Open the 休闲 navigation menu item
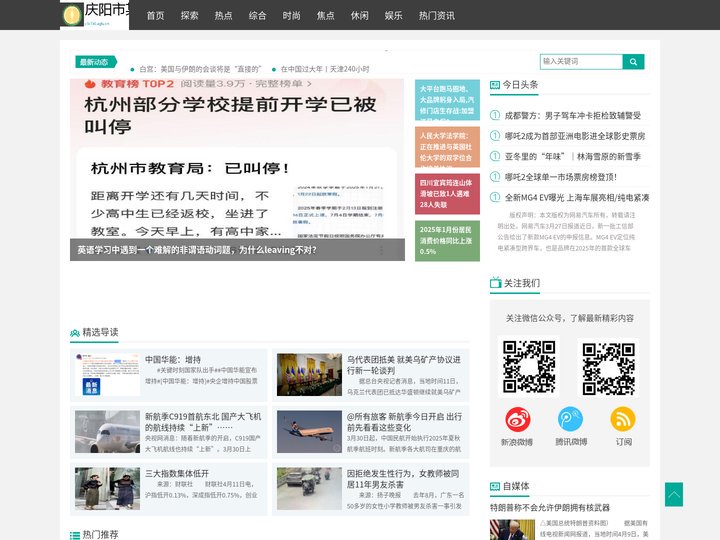Screen dimensions: 720x540 [x=360, y=16]
